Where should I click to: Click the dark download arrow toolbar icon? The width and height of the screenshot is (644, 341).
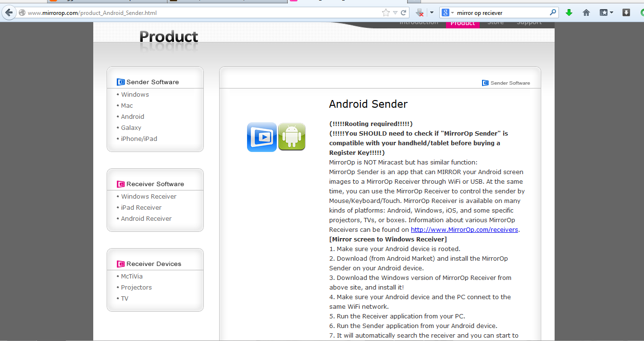[x=626, y=13]
